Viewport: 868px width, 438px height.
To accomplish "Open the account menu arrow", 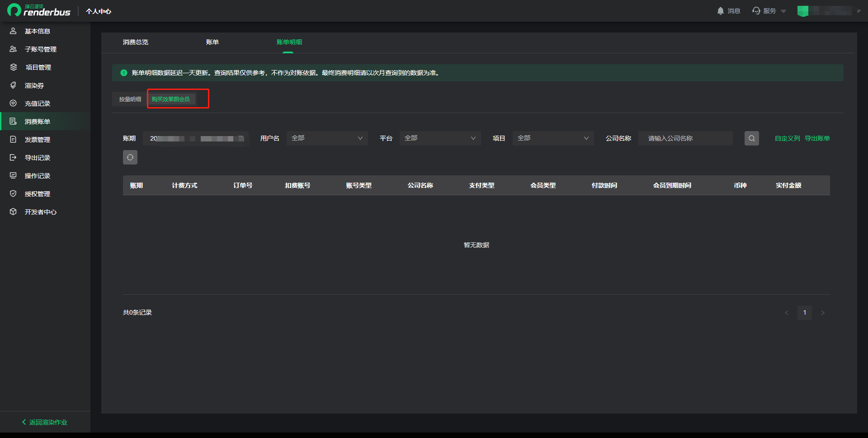I will pos(859,11).
